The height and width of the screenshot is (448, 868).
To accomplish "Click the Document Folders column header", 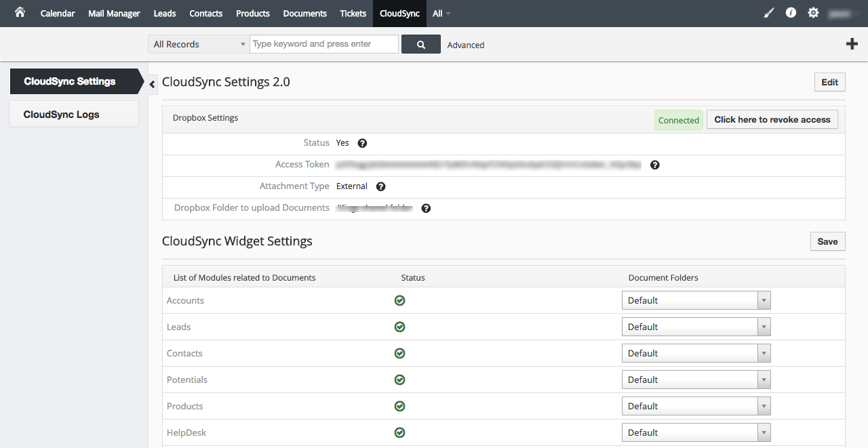I will point(663,277).
